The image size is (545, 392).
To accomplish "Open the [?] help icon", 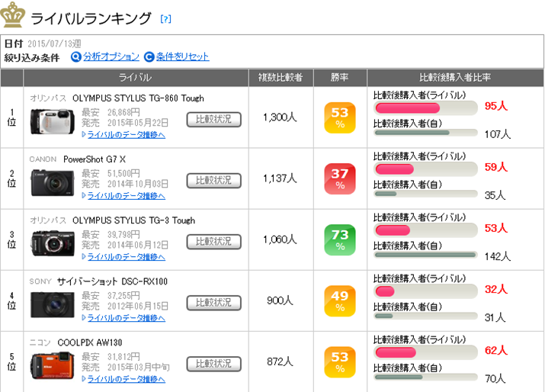I will (165, 18).
